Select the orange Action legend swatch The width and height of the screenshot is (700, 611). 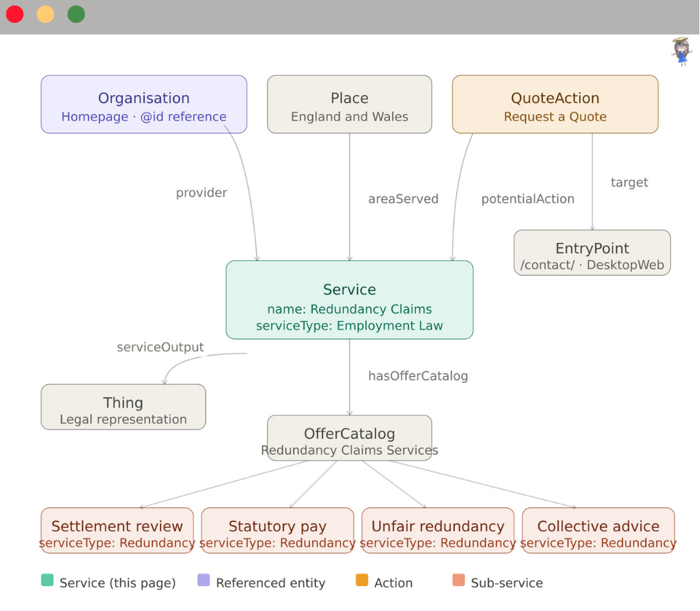coord(362,581)
